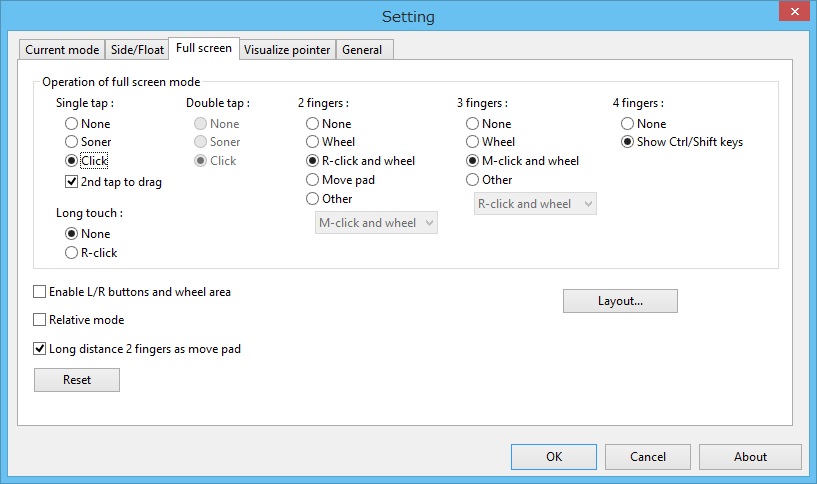Viewport: 817px width, 484px height.
Task: Select Other option under 2 fingers
Action: click(x=314, y=199)
